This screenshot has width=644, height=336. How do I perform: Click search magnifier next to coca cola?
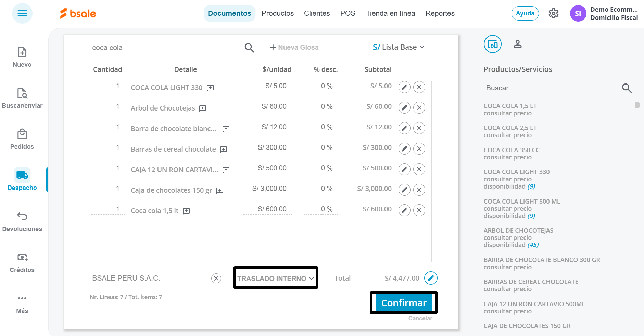point(249,48)
